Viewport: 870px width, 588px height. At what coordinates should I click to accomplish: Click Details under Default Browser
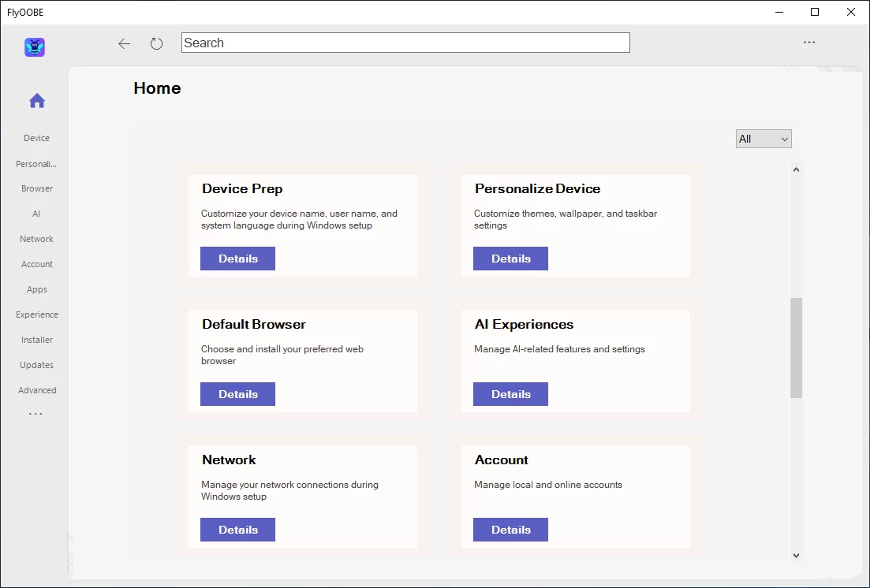(237, 394)
